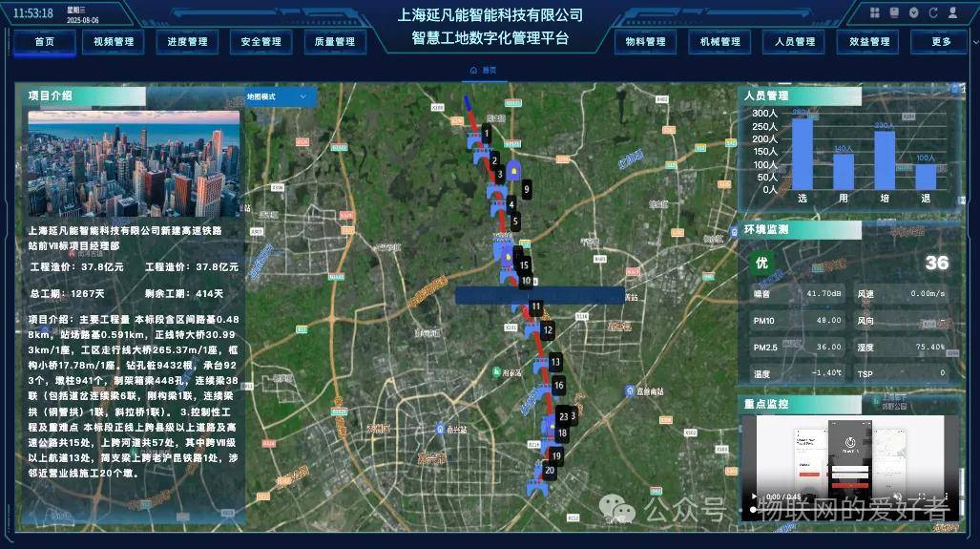This screenshot has height=549, width=980.
Task: Click the 选 bar in personnel chart
Action: pyautogui.click(x=803, y=154)
